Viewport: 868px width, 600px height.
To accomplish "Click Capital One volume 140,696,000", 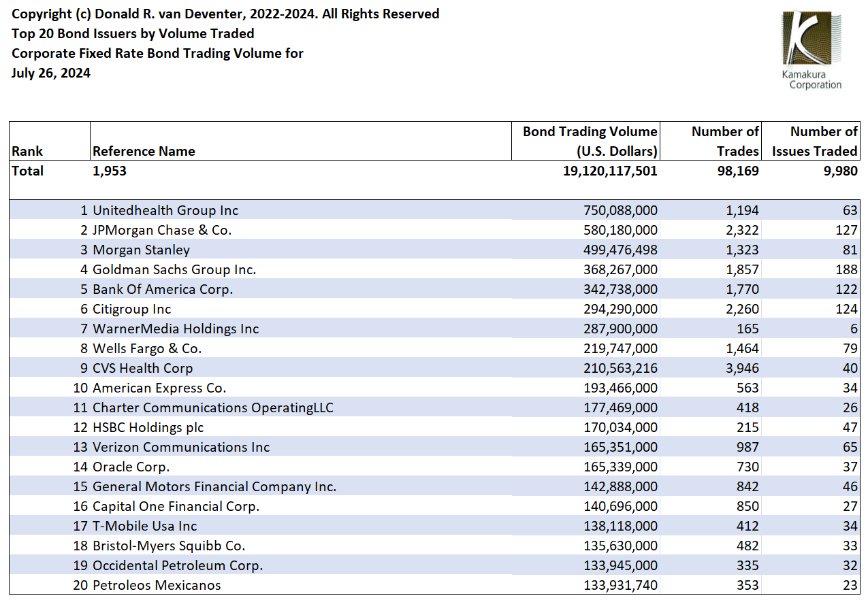I will tap(621, 506).
